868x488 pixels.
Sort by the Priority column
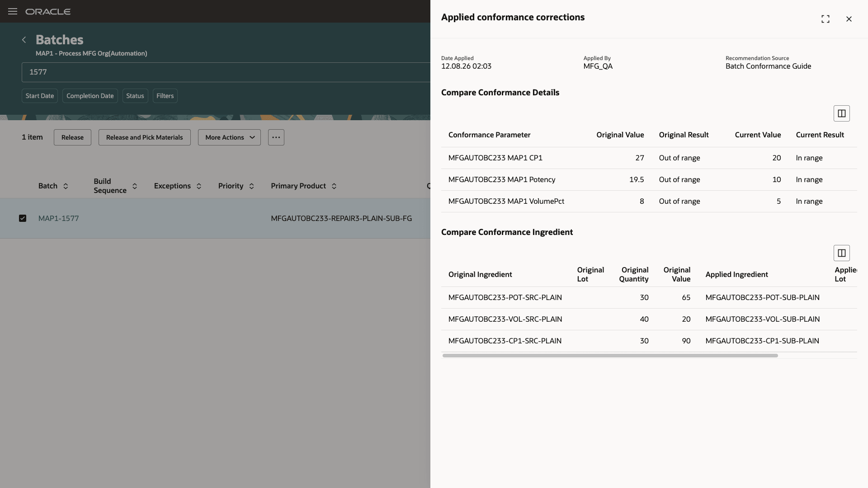click(x=252, y=186)
